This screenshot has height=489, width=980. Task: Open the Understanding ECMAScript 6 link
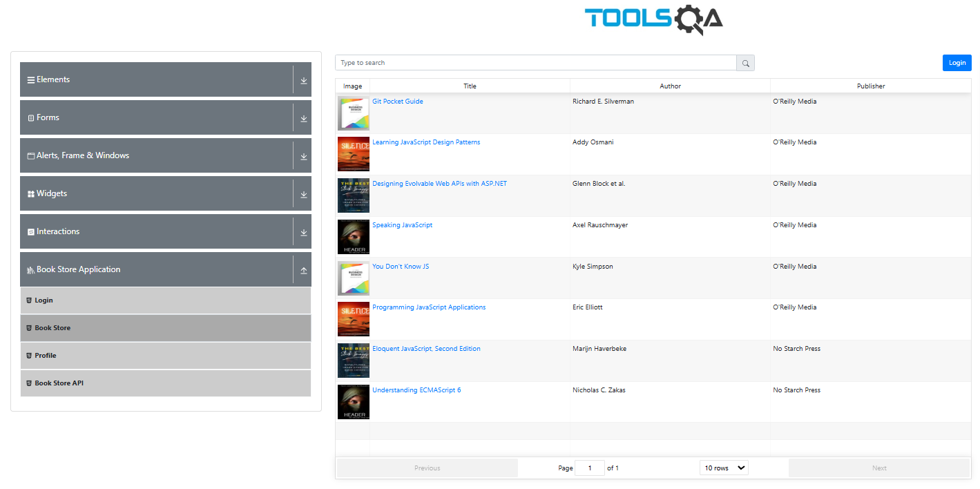point(416,390)
